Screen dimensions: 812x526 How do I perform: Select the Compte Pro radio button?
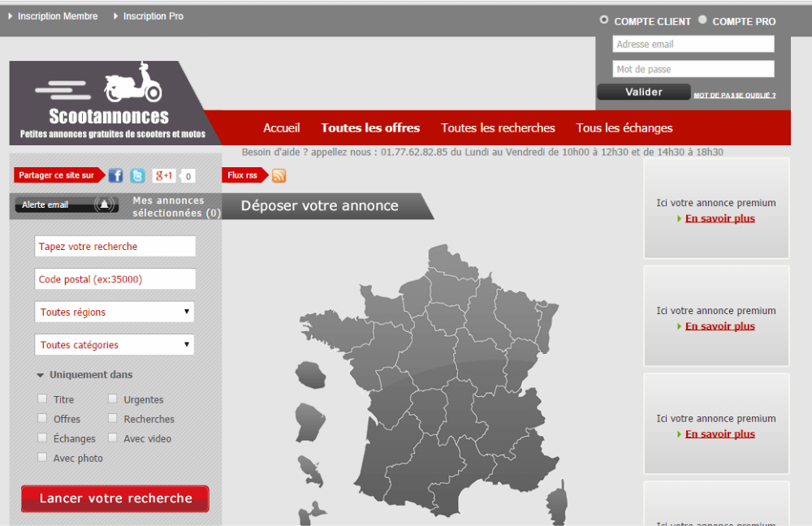click(x=703, y=20)
